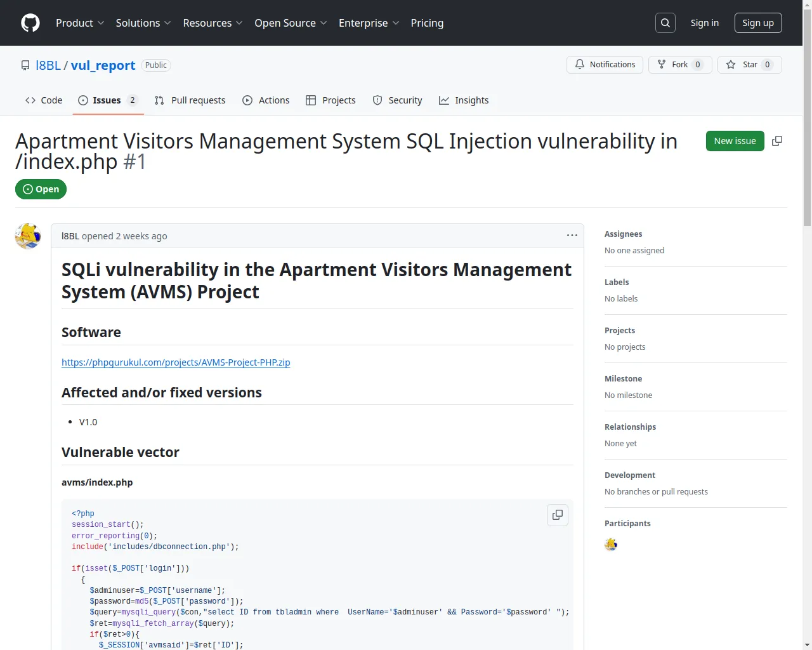The height and width of the screenshot is (650, 812).
Task: Click the 'session_start();' code line
Action: point(108,525)
